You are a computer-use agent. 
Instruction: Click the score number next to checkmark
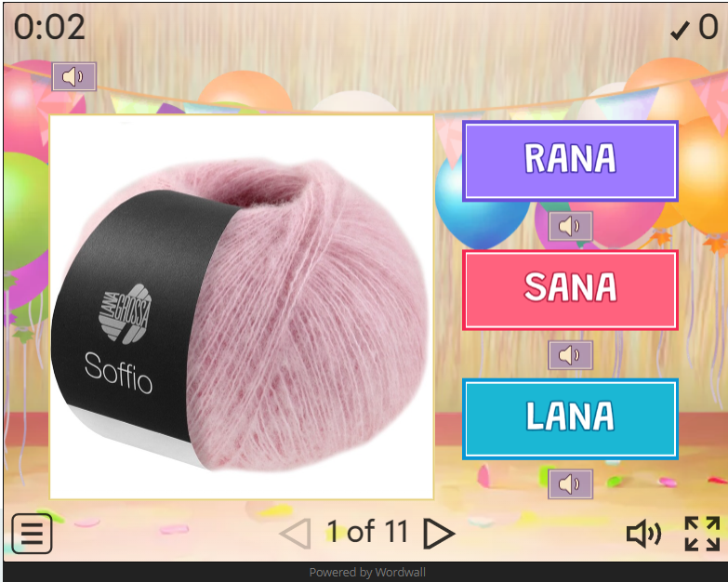point(708,27)
